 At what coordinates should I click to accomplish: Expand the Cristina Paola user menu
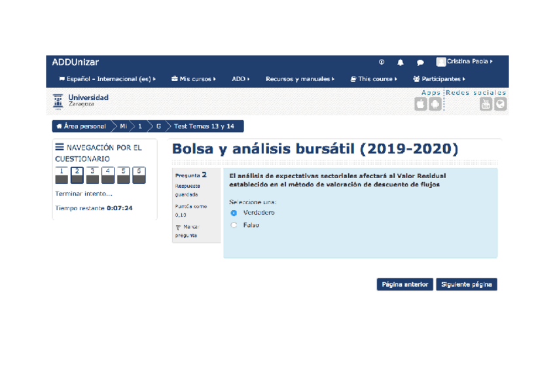465,62
